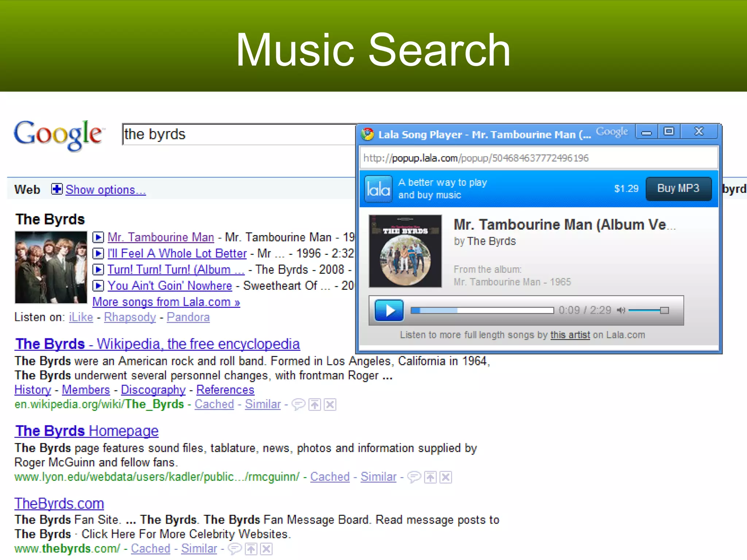This screenshot has width=747, height=560.
Task: Click the Lala popup address bar
Action: point(539,158)
